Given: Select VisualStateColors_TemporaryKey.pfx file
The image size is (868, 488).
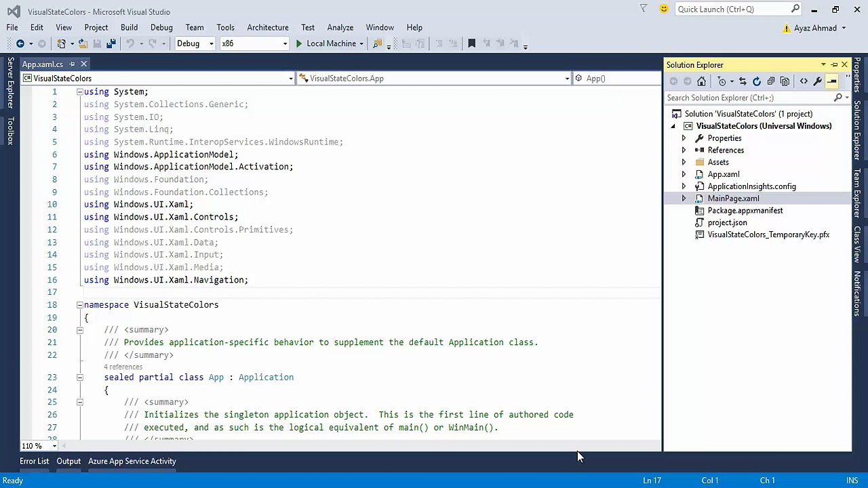Looking at the screenshot, I should coord(768,235).
